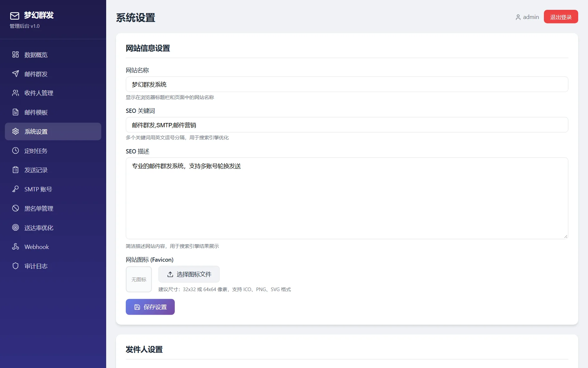Screen dimensions: 588x368
Task: Click the Webhook icon in sidebar
Action: pos(15,247)
